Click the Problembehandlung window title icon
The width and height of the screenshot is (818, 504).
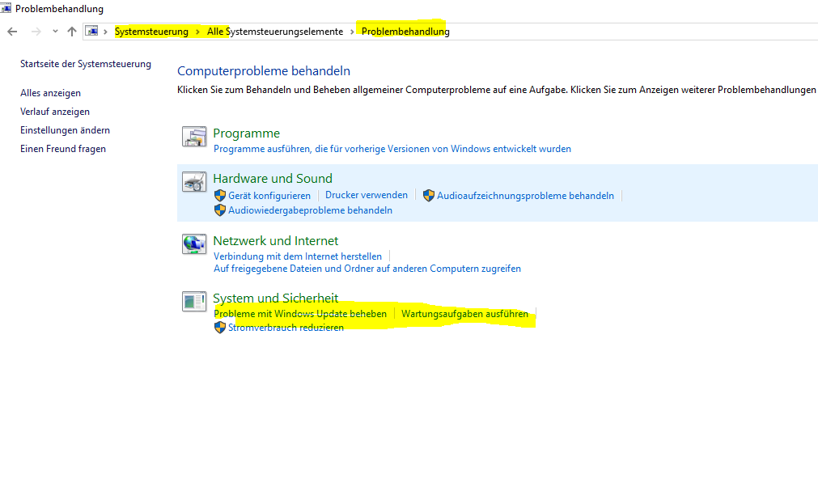coord(6,8)
